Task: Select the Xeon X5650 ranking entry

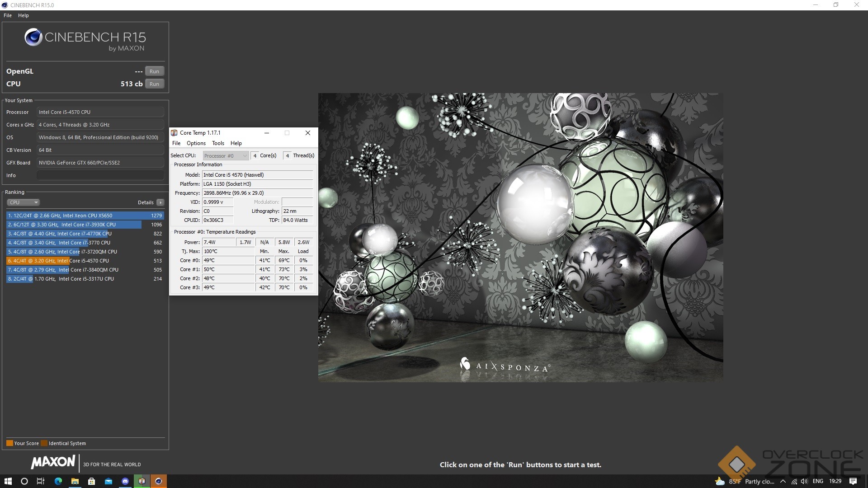Action: tap(85, 216)
